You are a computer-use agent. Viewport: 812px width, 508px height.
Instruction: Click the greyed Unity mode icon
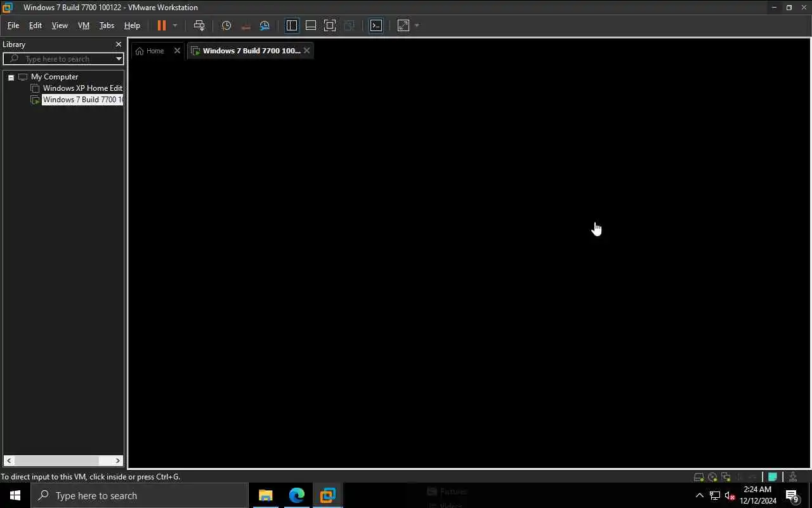click(349, 25)
